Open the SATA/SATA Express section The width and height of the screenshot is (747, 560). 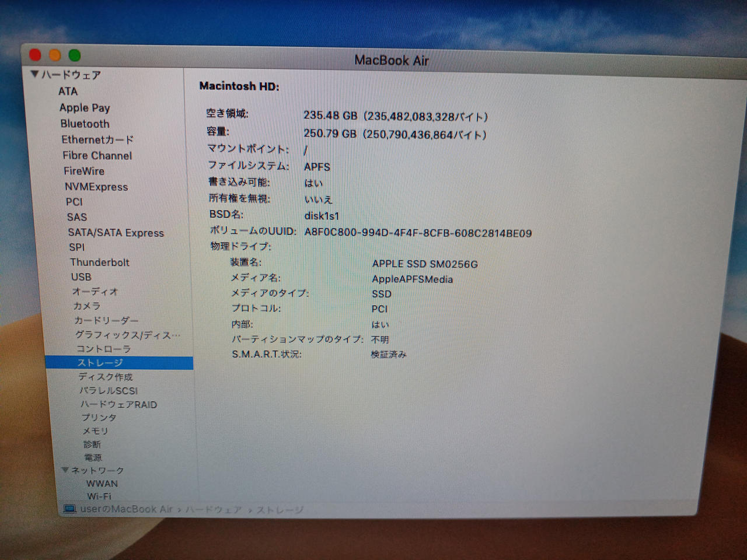click(x=116, y=233)
